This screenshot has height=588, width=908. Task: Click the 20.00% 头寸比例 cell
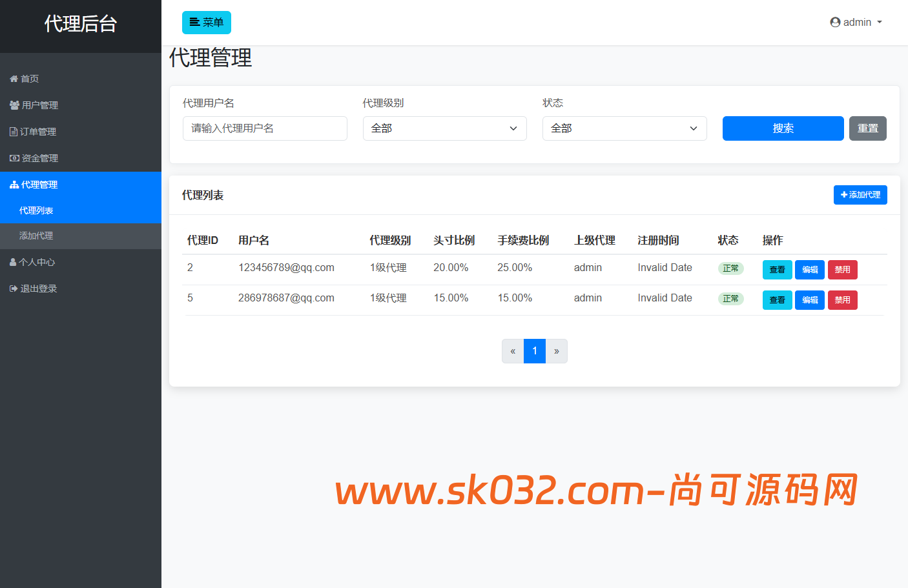451,268
